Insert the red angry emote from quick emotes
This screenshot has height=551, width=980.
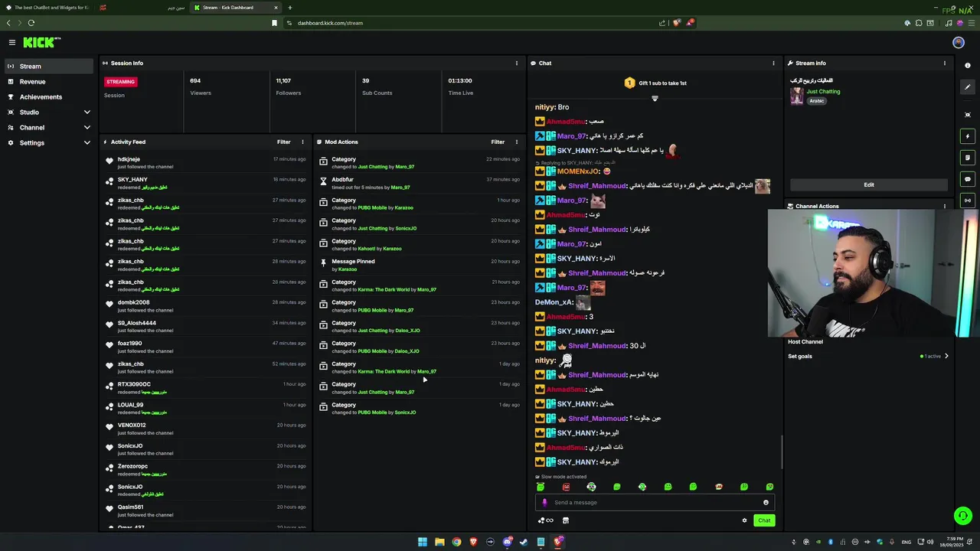[x=566, y=487]
